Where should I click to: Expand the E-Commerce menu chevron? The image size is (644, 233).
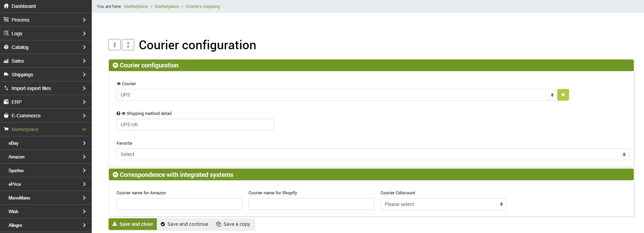tap(84, 116)
